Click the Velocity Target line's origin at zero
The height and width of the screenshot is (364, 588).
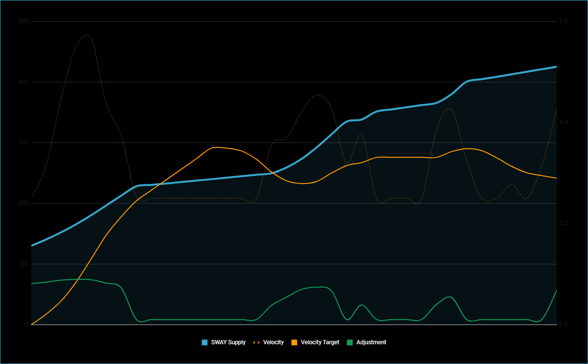tap(32, 324)
